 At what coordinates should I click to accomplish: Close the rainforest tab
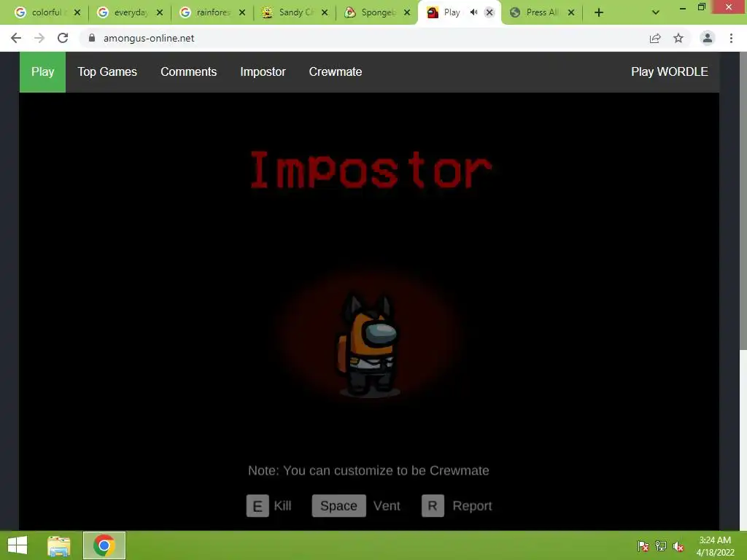point(242,12)
